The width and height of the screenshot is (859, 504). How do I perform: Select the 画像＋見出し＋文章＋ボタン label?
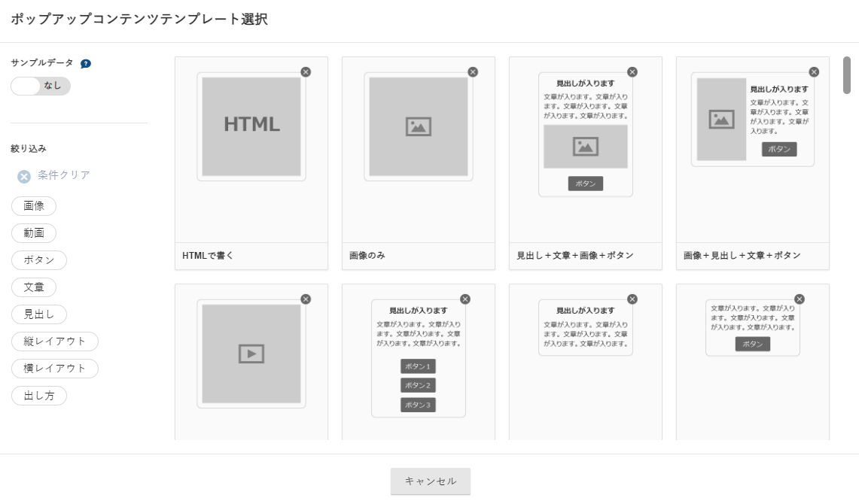[742, 256]
